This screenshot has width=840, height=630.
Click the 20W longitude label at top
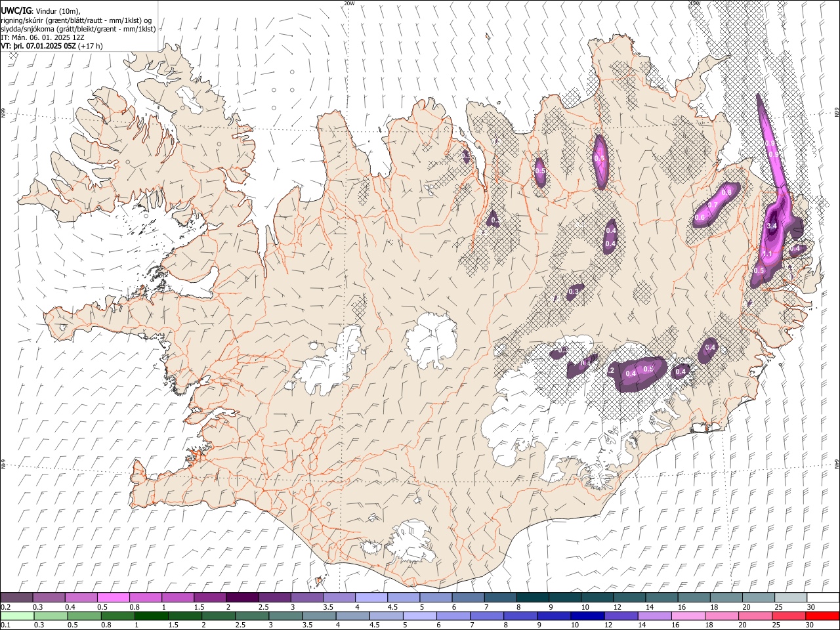coord(349,3)
